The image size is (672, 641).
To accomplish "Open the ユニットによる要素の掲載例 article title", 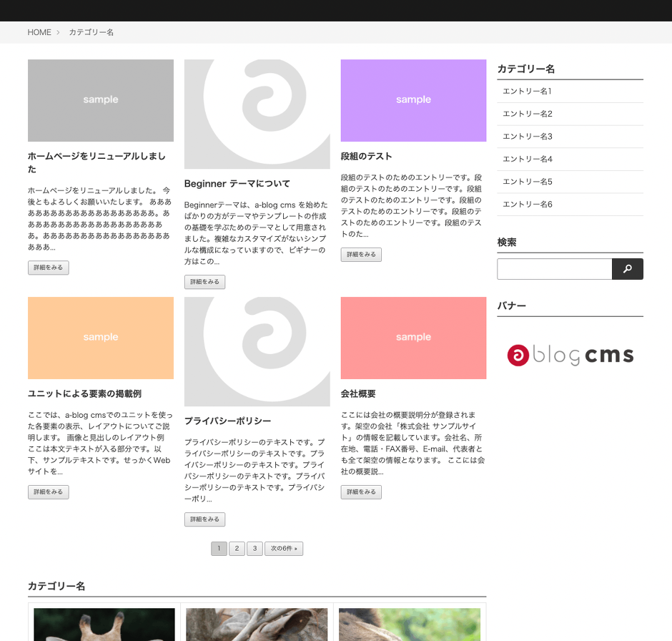I will tap(84, 394).
